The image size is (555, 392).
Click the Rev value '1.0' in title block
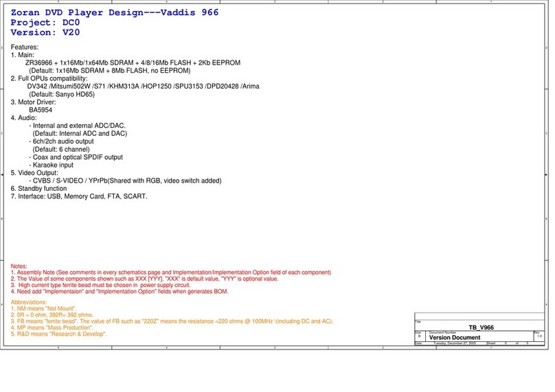[x=539, y=336]
